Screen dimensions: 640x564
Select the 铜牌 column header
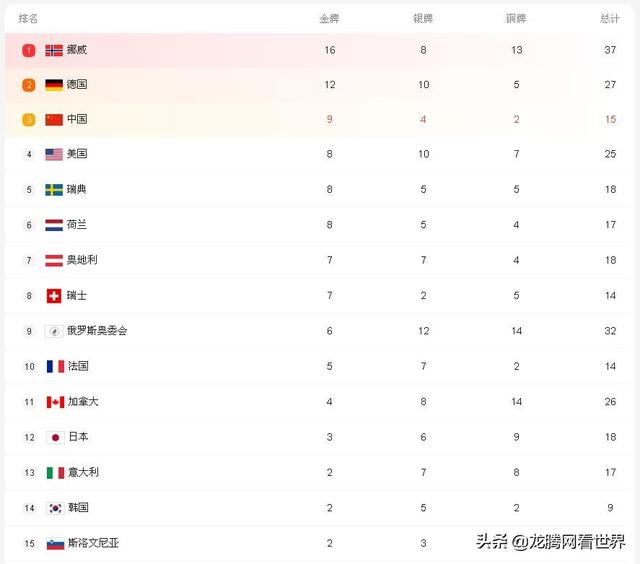pos(516,18)
